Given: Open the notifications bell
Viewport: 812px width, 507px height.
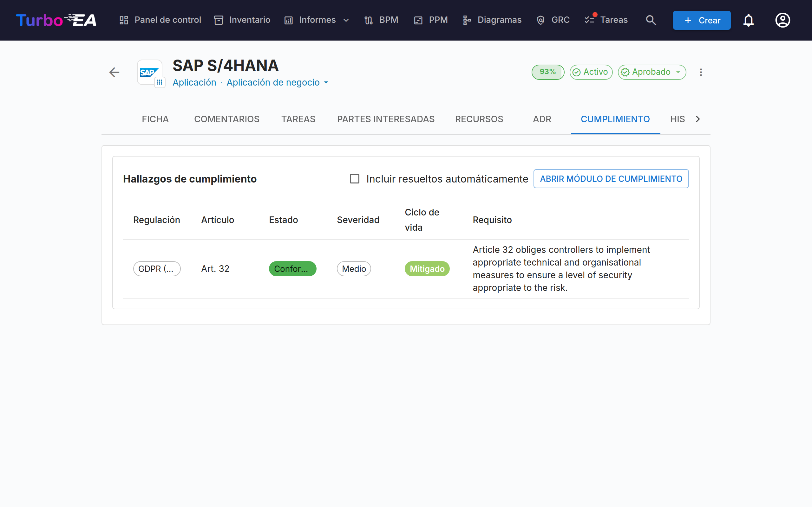Looking at the screenshot, I should point(748,20).
